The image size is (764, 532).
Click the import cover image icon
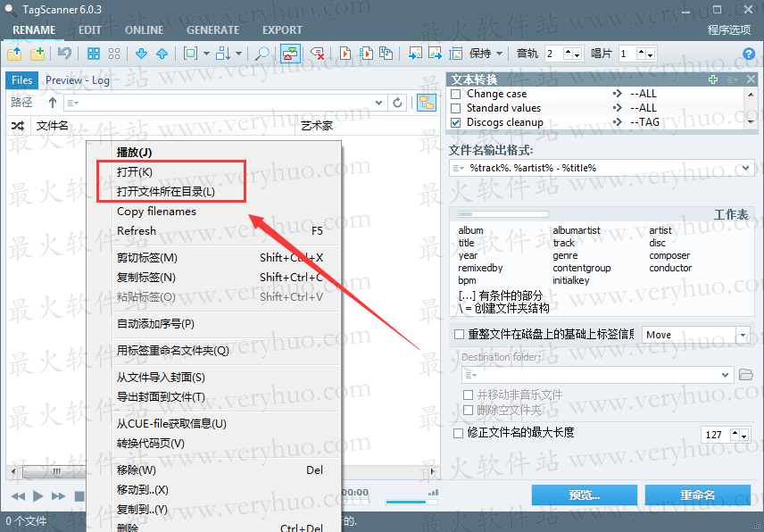tap(415, 54)
